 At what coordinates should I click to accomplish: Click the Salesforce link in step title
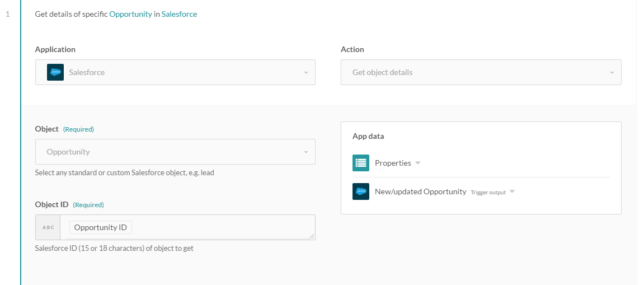(x=179, y=14)
